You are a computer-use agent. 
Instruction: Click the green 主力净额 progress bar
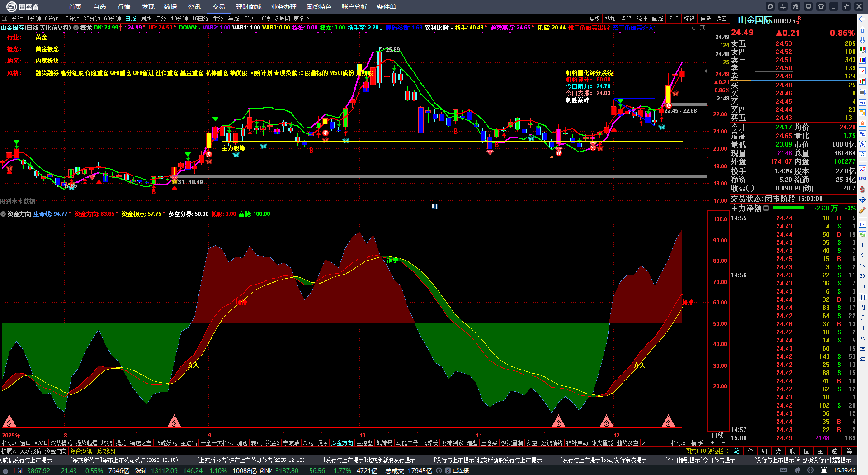(x=788, y=209)
